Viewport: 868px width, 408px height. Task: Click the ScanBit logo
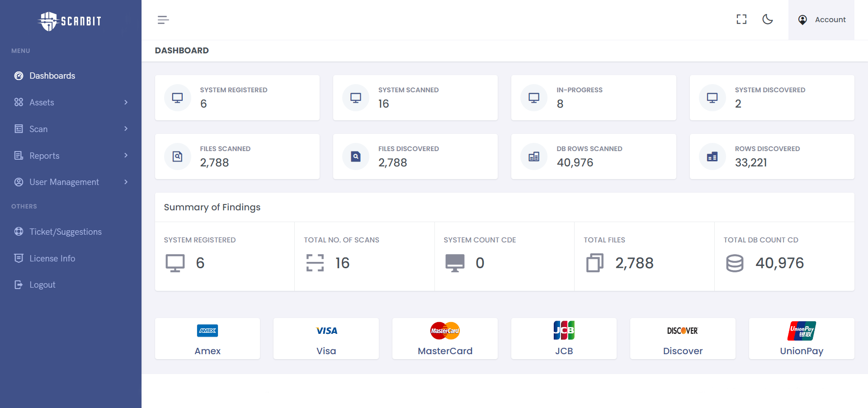(70, 21)
